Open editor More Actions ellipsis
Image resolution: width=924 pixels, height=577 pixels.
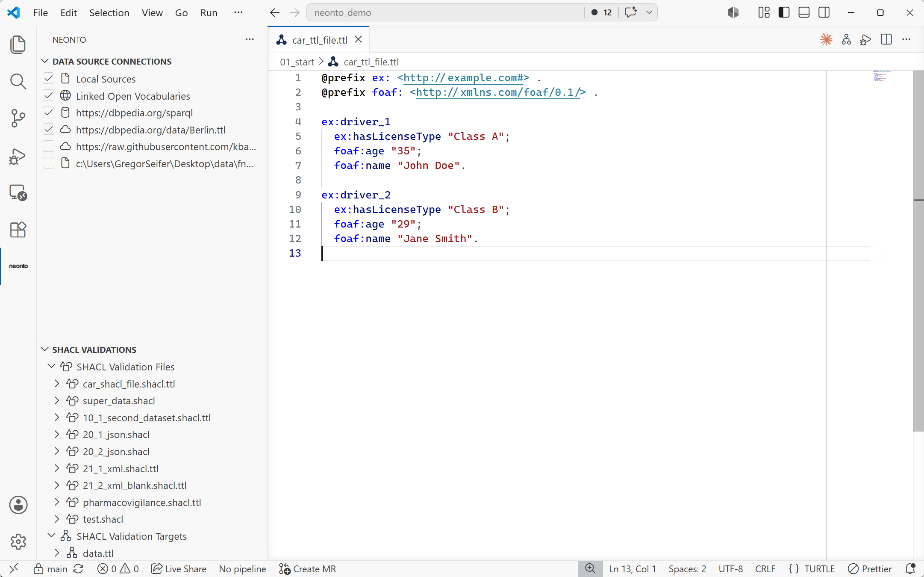[x=906, y=40]
